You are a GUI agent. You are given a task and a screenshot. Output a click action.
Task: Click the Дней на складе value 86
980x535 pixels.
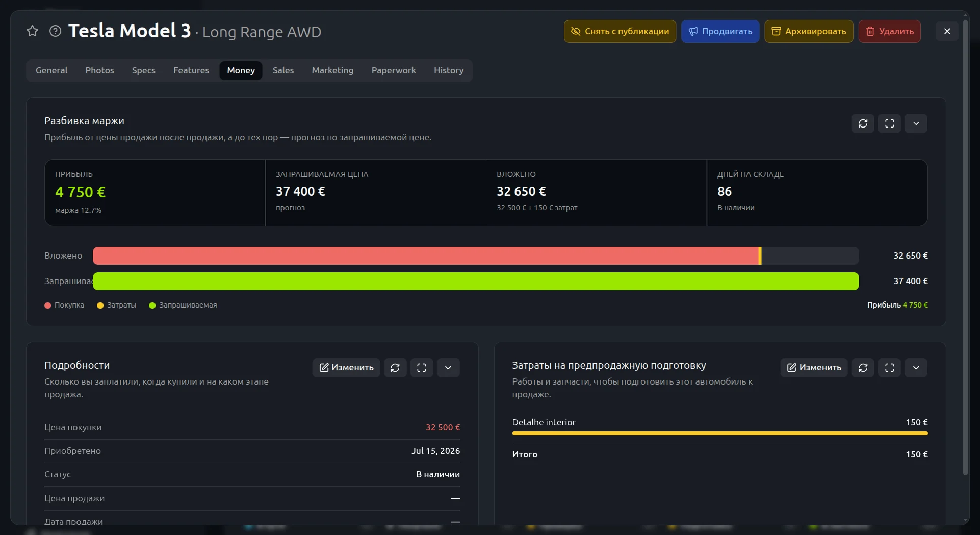(x=725, y=192)
